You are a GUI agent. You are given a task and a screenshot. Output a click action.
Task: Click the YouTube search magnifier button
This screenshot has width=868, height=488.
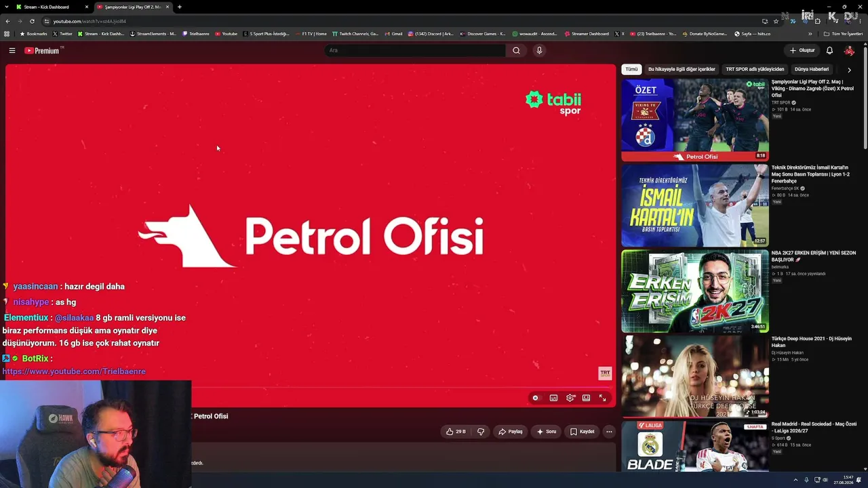(516, 50)
